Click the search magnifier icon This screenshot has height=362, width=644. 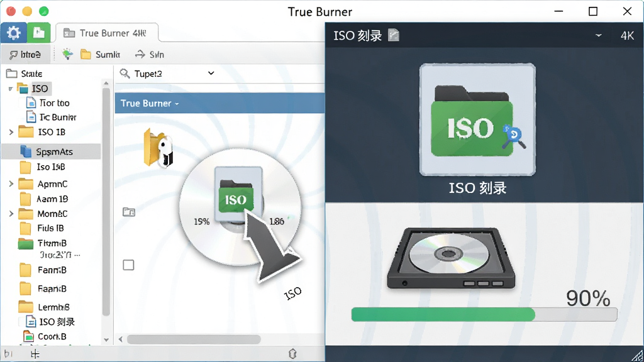(x=125, y=74)
